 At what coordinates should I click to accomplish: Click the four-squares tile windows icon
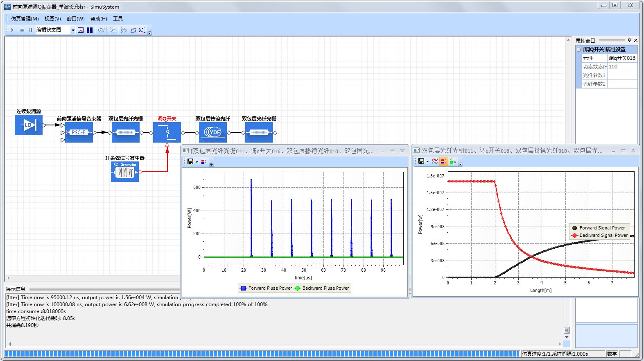(90, 30)
